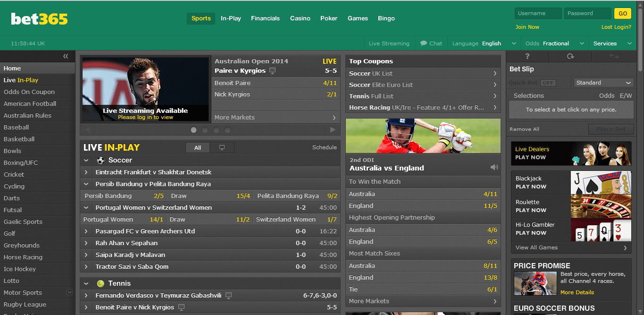Click the Soccer ball icon
The height and width of the screenshot is (315, 644).
(100, 160)
